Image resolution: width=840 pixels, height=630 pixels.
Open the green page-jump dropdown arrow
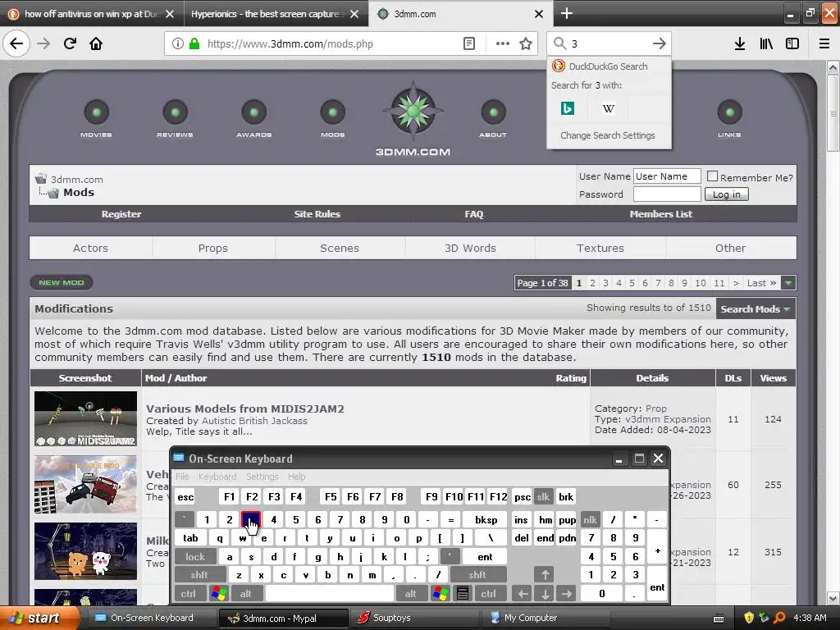click(788, 282)
